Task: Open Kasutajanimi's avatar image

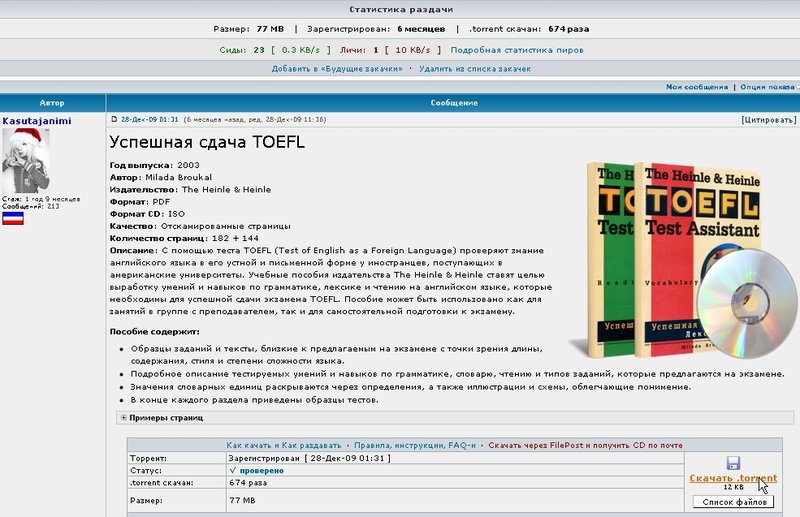Action: (x=27, y=160)
